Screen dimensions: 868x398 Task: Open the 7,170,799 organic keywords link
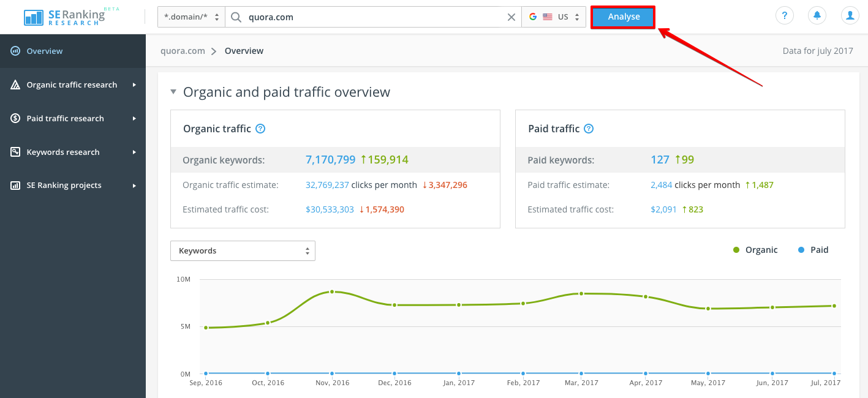(x=330, y=160)
